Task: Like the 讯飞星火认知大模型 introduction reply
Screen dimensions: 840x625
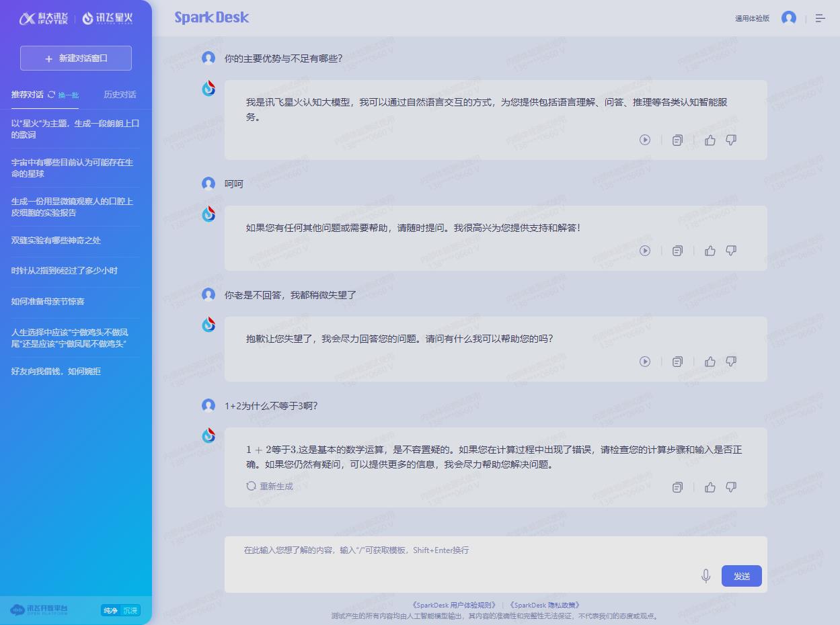Action: 710,140
